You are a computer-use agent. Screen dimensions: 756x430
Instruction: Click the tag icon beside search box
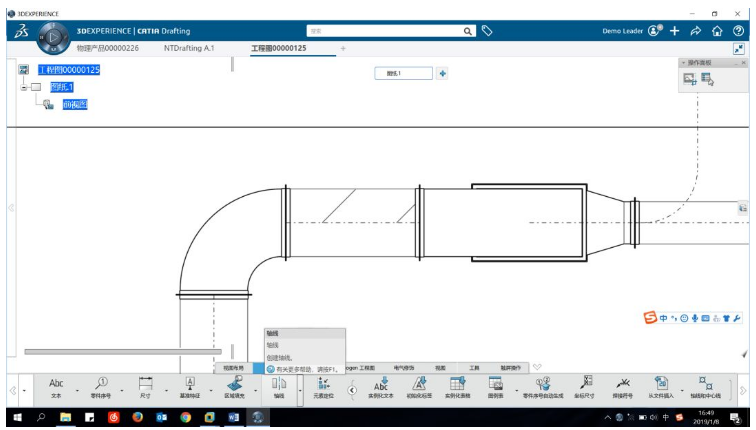point(487,31)
